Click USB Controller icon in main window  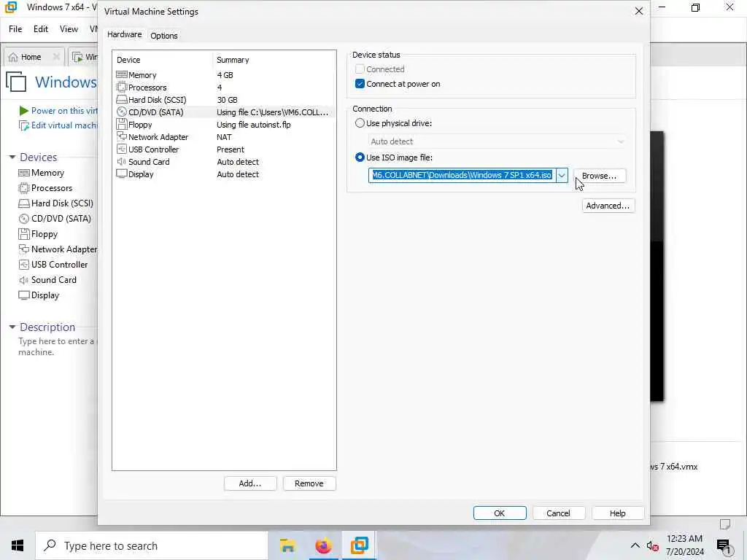coord(24,264)
